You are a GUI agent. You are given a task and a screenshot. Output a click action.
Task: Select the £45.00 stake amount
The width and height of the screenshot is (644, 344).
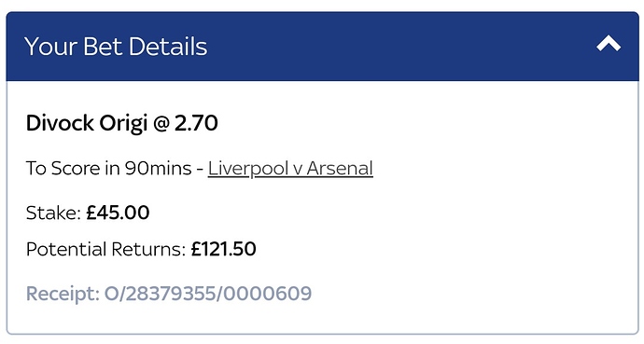(118, 213)
